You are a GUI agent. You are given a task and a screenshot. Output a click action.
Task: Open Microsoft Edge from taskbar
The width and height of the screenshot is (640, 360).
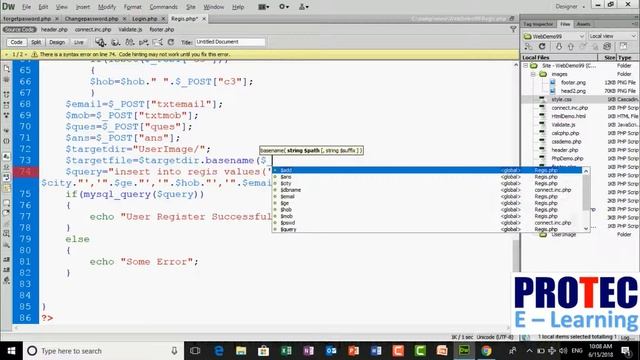(x=219, y=351)
